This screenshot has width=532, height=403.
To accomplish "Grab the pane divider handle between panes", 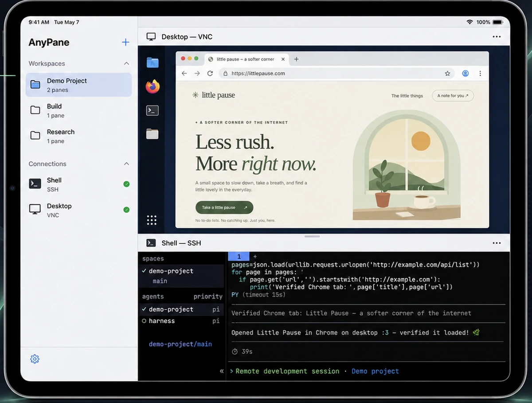I will pyautogui.click(x=312, y=236).
